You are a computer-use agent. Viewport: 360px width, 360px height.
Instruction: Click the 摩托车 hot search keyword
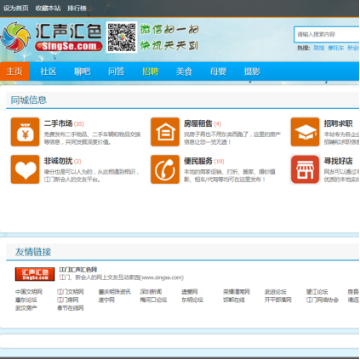tap(336, 48)
